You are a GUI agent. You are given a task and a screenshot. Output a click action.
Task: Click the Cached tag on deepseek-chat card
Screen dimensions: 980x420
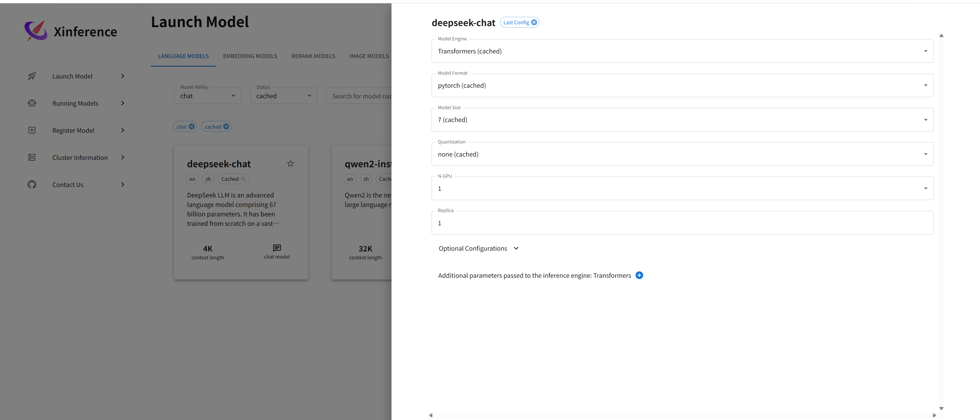click(x=233, y=179)
